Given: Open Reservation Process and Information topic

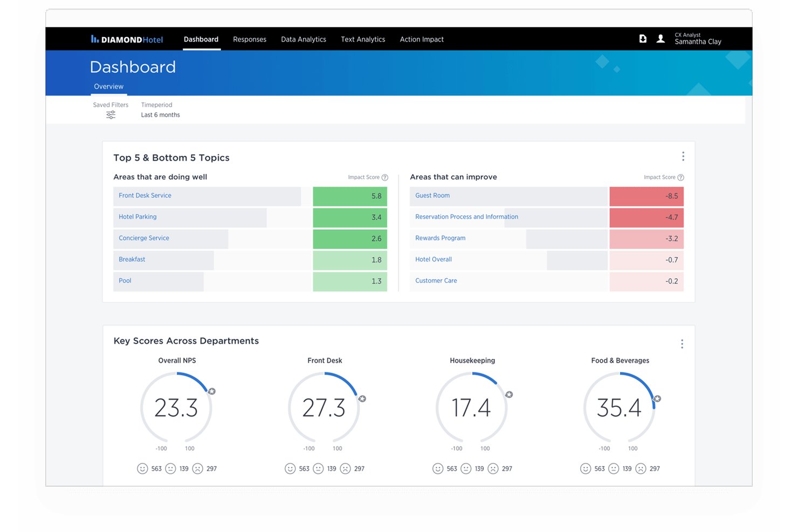Looking at the screenshot, I should 466,217.
